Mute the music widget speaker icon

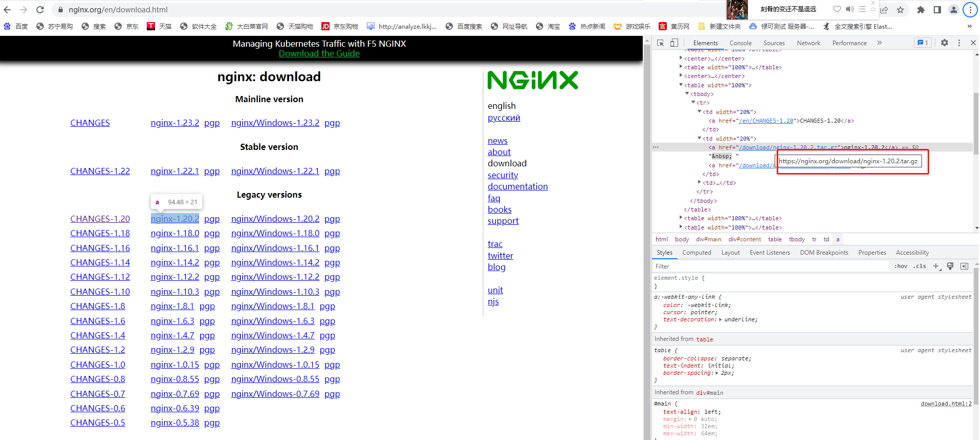click(850, 9)
